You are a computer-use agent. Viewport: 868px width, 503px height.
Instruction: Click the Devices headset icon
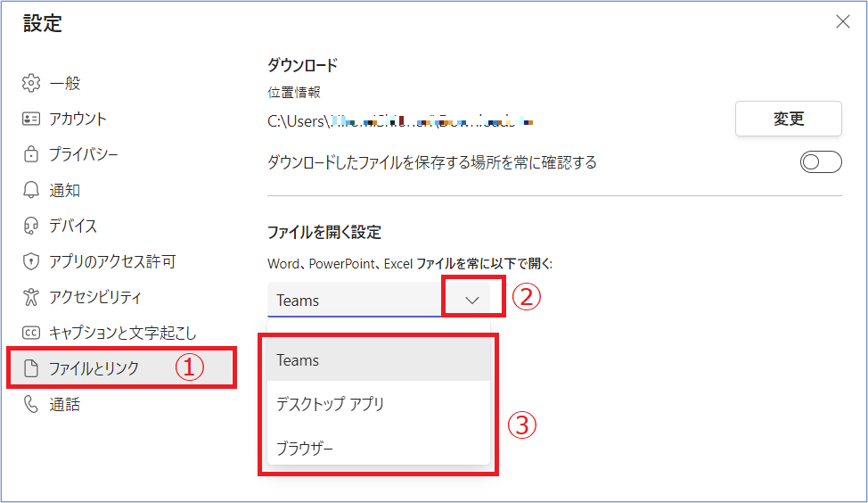(31, 226)
